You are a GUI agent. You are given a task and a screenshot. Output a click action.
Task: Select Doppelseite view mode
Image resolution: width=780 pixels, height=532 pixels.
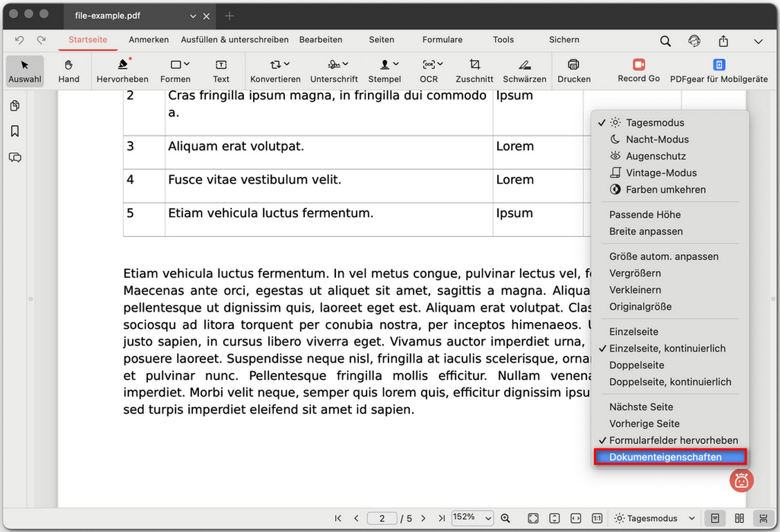coord(636,365)
